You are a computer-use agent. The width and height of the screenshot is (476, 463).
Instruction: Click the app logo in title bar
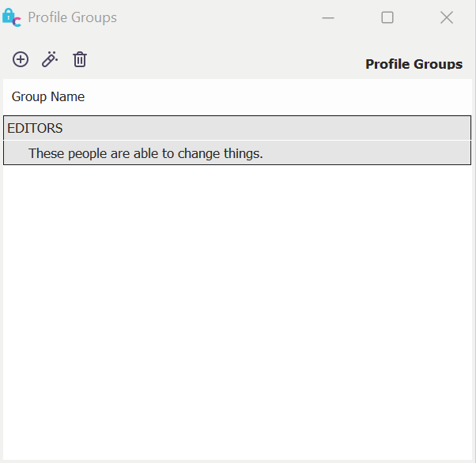(x=12, y=17)
